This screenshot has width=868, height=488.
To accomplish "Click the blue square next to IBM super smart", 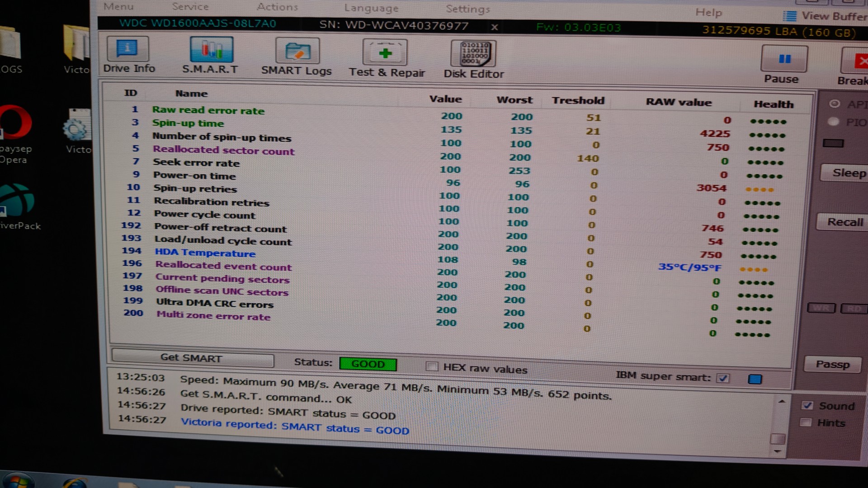I will click(755, 379).
